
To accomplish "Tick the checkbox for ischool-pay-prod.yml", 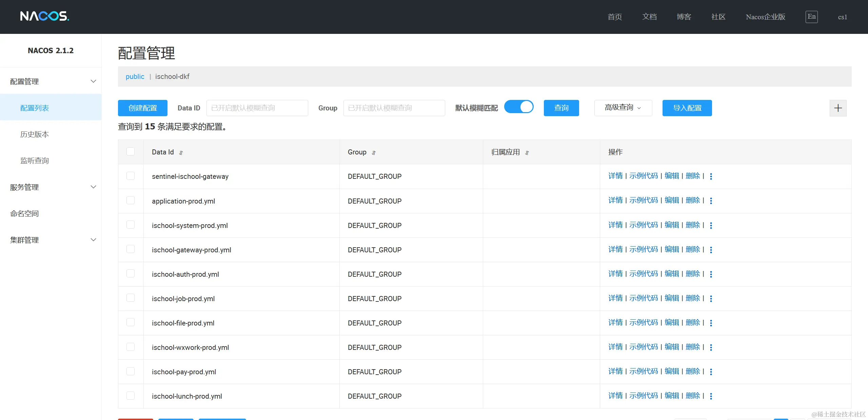I will 131,371.
